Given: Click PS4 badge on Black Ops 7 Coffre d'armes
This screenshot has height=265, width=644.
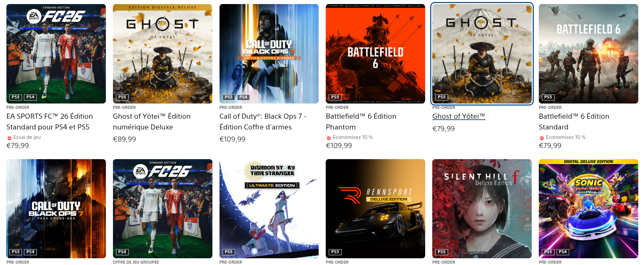Looking at the screenshot, I should (x=243, y=97).
